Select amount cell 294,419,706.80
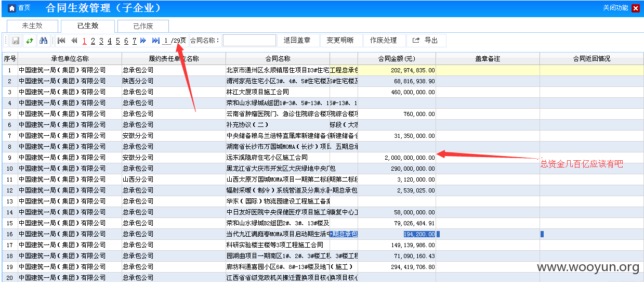This screenshot has height=282, width=644. (x=397, y=266)
